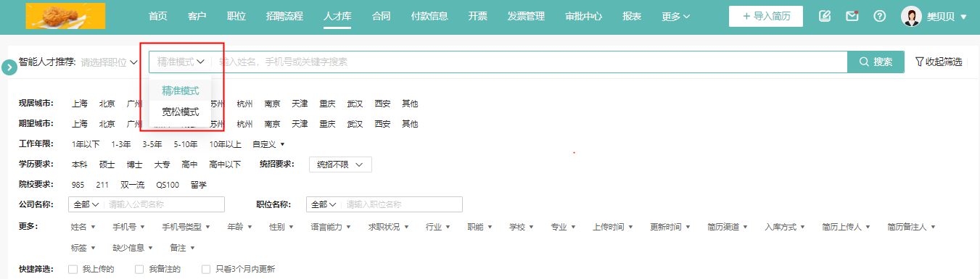Select 本科 education requirement

tap(80, 165)
